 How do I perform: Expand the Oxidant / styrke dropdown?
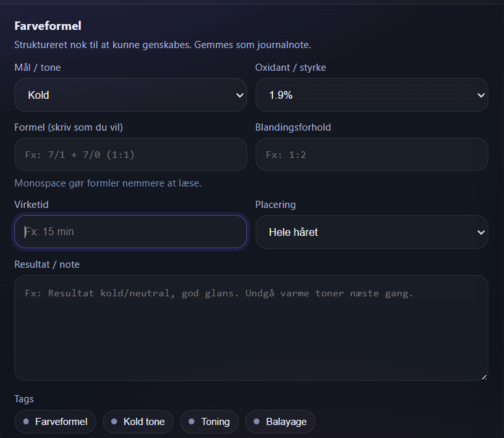pyautogui.click(x=371, y=95)
